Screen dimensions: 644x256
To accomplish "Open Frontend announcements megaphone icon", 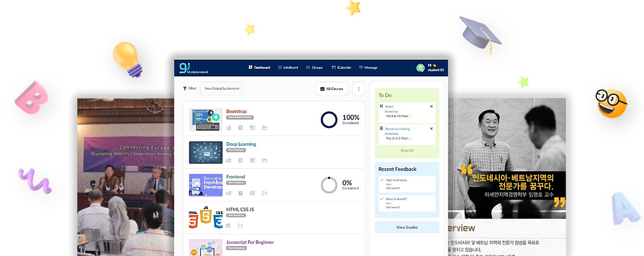I will click(x=229, y=193).
